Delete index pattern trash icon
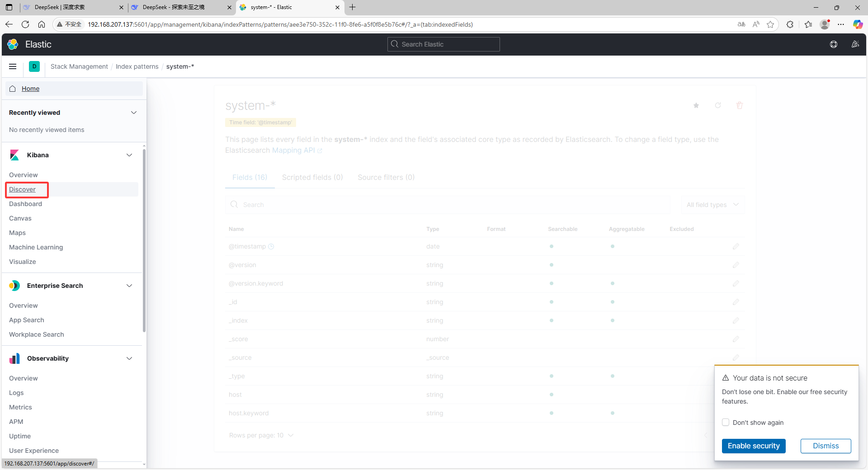Screen dimensions: 868x470 740,105
